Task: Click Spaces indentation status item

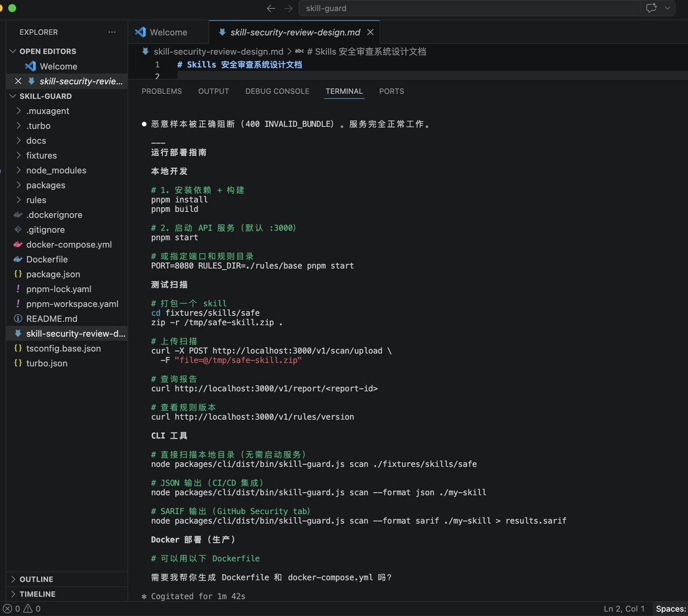Action: click(x=670, y=609)
